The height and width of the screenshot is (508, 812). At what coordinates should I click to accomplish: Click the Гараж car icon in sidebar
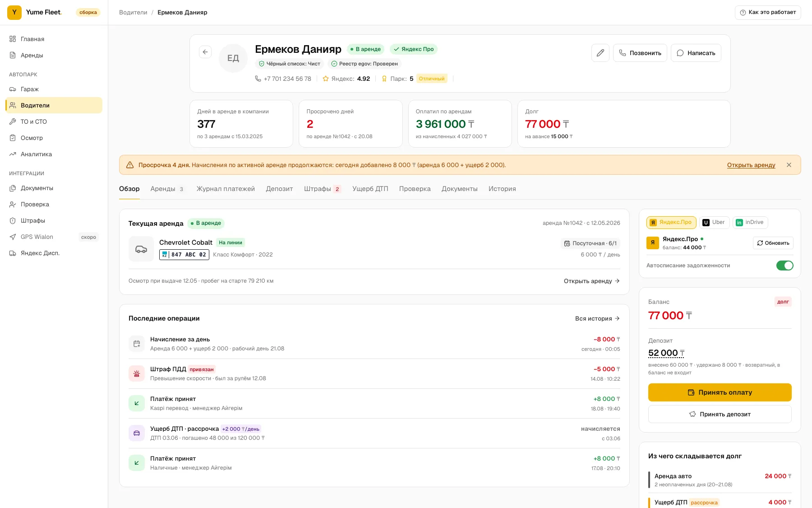[x=13, y=89]
